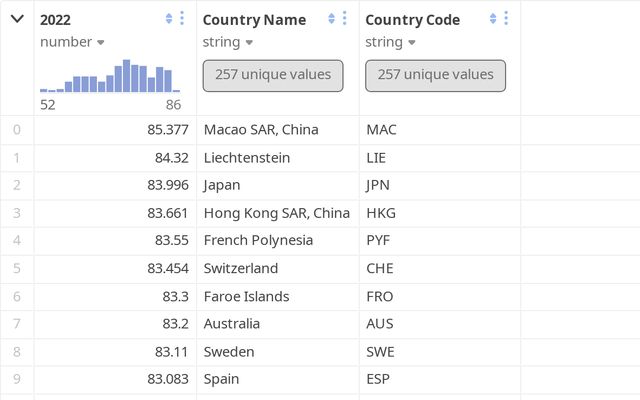Select the HKG country code cell

click(440, 213)
